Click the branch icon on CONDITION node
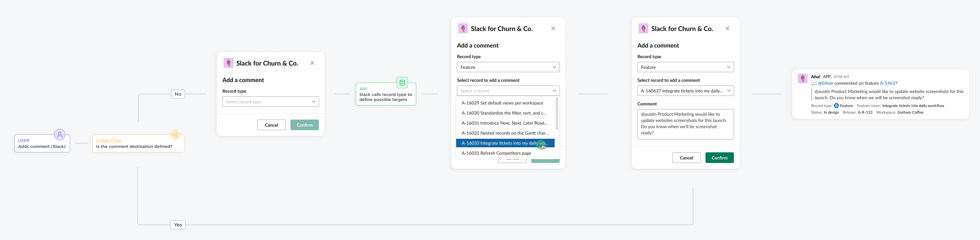Screen dimensions: 980x240 pos(175,134)
